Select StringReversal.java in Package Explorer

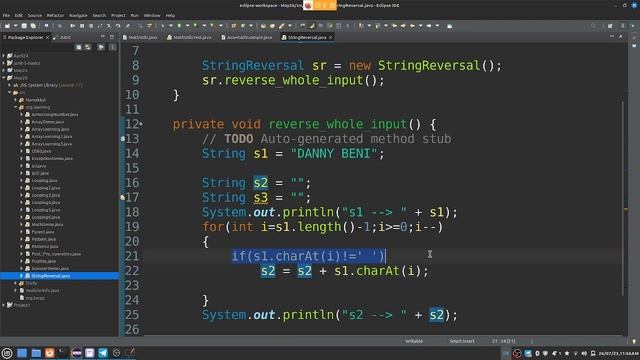point(50,276)
